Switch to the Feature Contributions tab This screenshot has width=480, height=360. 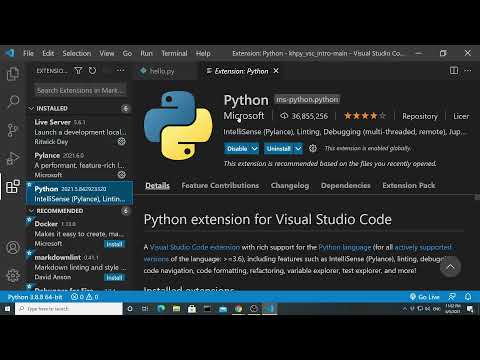(220, 185)
